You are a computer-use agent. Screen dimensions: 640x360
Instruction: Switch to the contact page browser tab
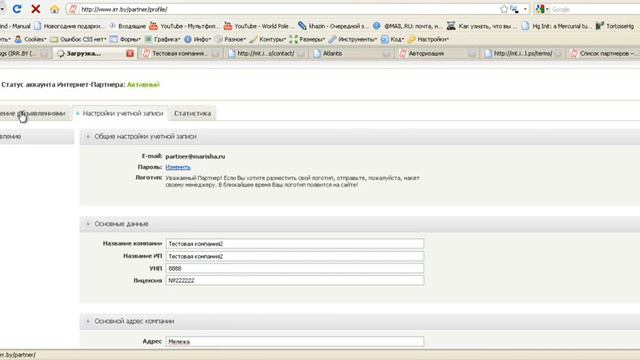(266, 53)
